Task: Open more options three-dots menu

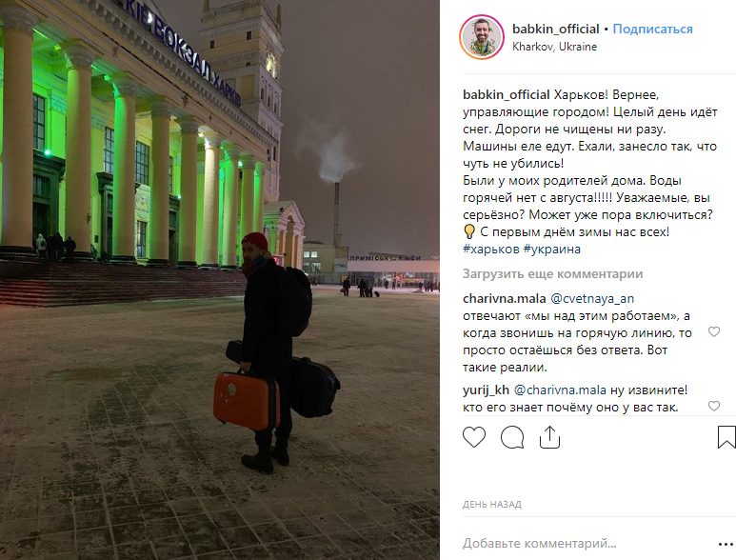Action: point(726,544)
